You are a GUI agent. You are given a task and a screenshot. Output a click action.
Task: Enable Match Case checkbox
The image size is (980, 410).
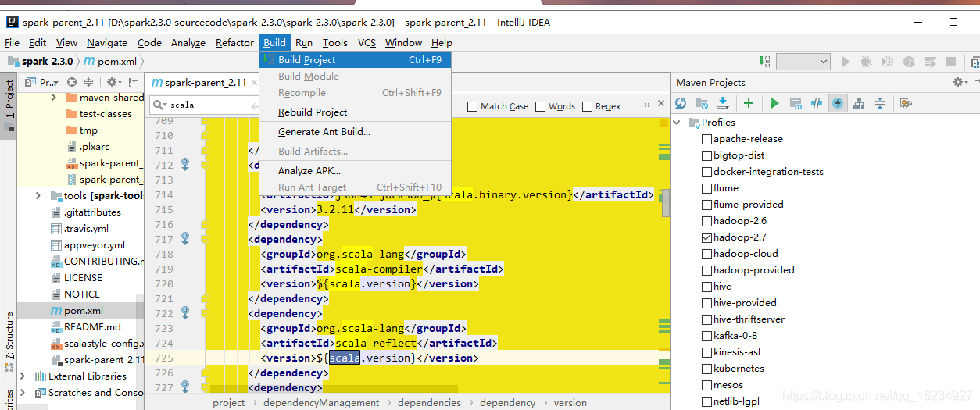[x=472, y=106]
